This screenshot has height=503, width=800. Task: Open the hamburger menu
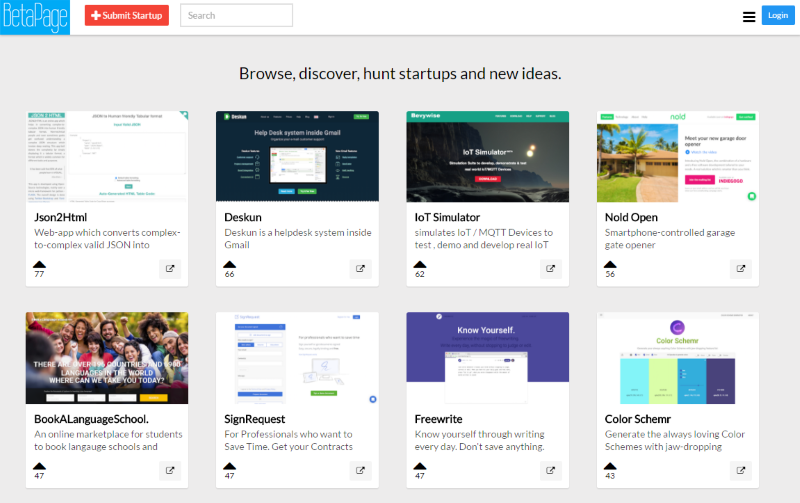748,17
